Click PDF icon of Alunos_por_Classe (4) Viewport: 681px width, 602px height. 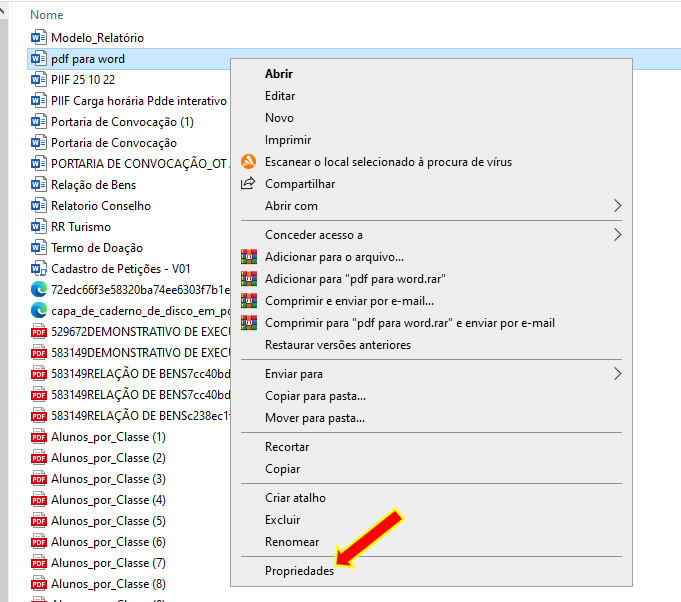coord(39,499)
